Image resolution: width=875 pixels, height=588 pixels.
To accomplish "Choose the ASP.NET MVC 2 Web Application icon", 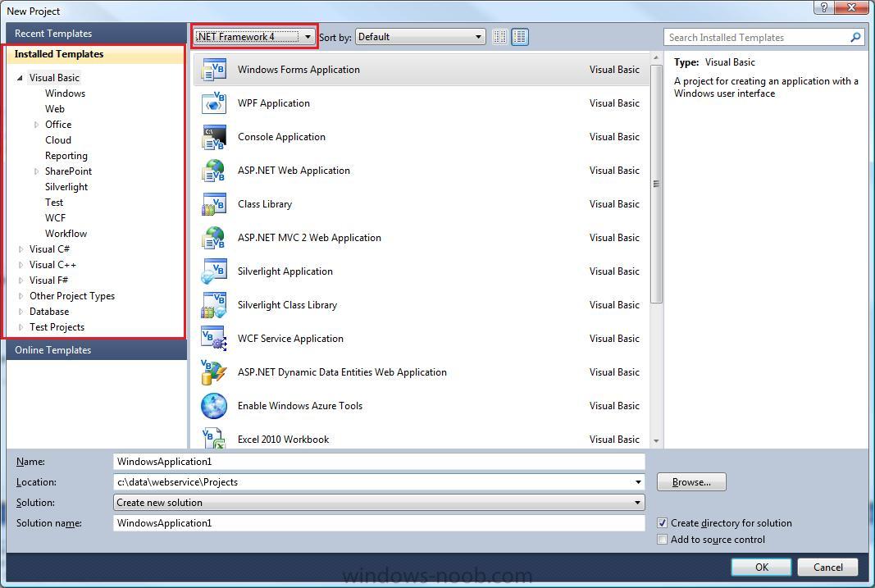I will click(214, 238).
